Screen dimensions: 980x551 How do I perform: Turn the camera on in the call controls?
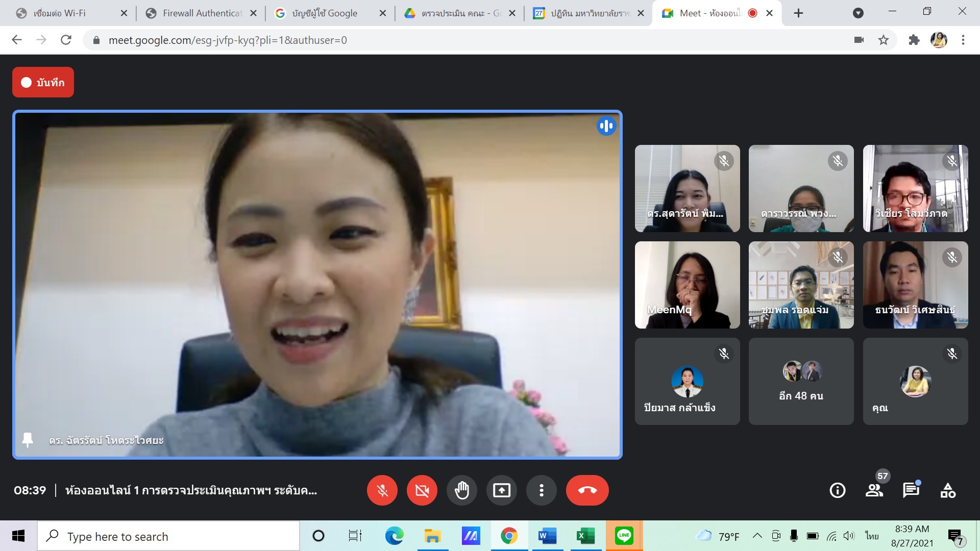[x=422, y=490]
